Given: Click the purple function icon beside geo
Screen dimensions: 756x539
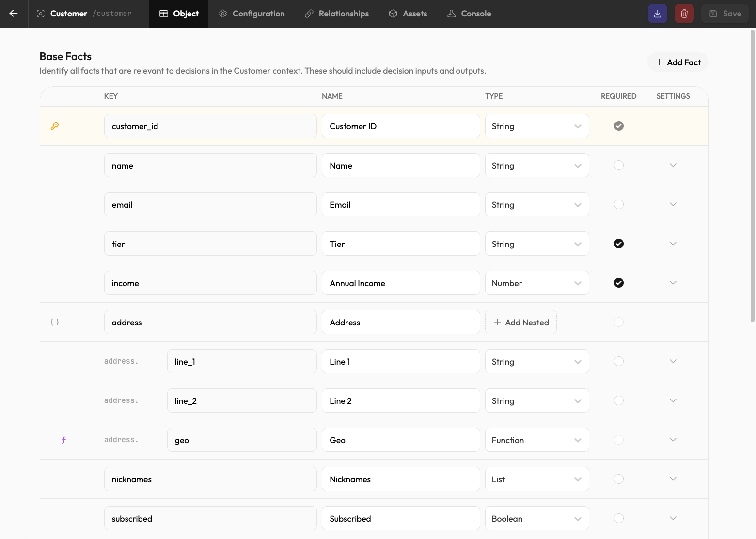Looking at the screenshot, I should (63, 440).
